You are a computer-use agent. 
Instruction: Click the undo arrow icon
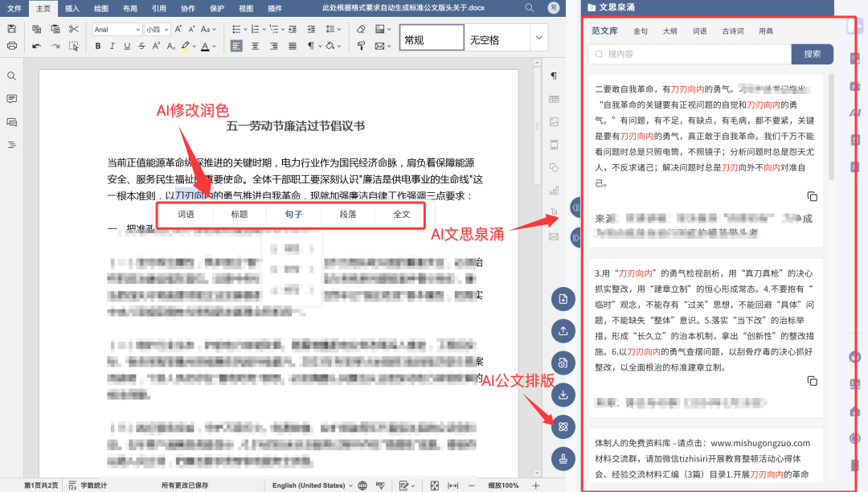[36, 46]
